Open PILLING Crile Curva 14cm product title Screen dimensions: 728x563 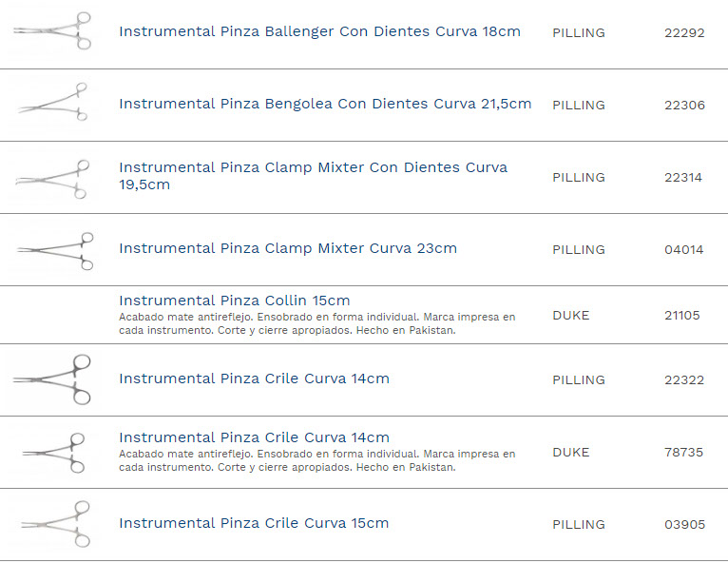[x=254, y=379]
